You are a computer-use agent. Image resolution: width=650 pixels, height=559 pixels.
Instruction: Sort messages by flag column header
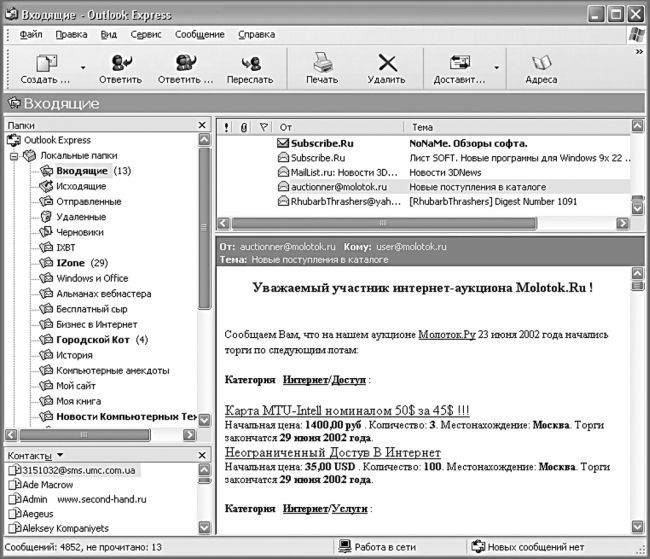click(x=264, y=127)
